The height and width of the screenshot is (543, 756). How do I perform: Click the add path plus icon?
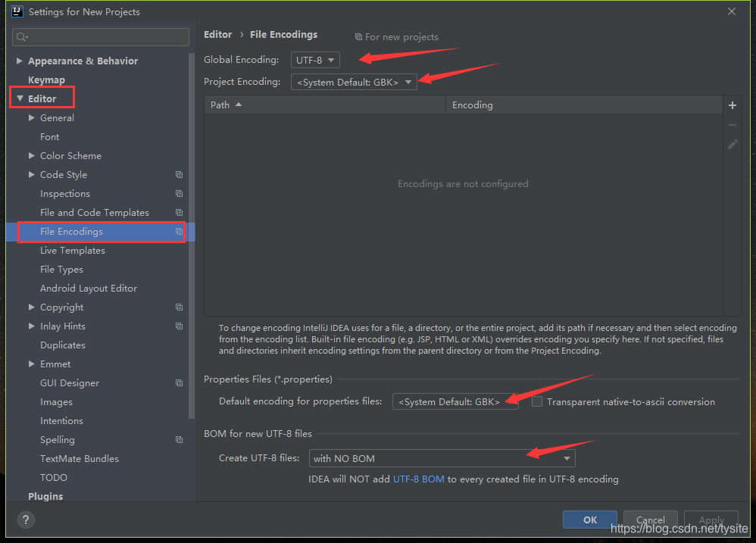click(x=732, y=105)
